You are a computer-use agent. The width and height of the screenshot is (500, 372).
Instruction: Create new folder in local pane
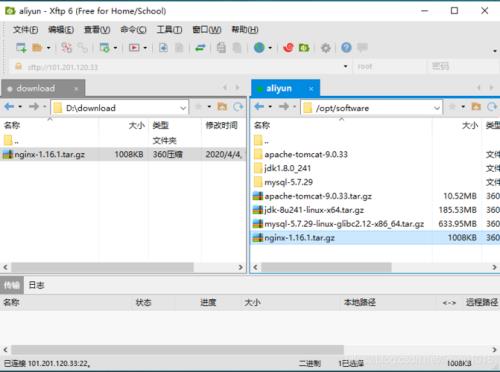coord(222,107)
